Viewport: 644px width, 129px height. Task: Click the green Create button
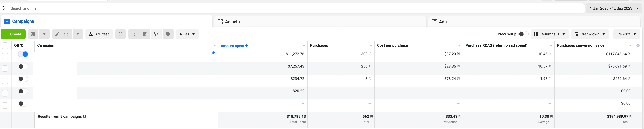click(13, 34)
